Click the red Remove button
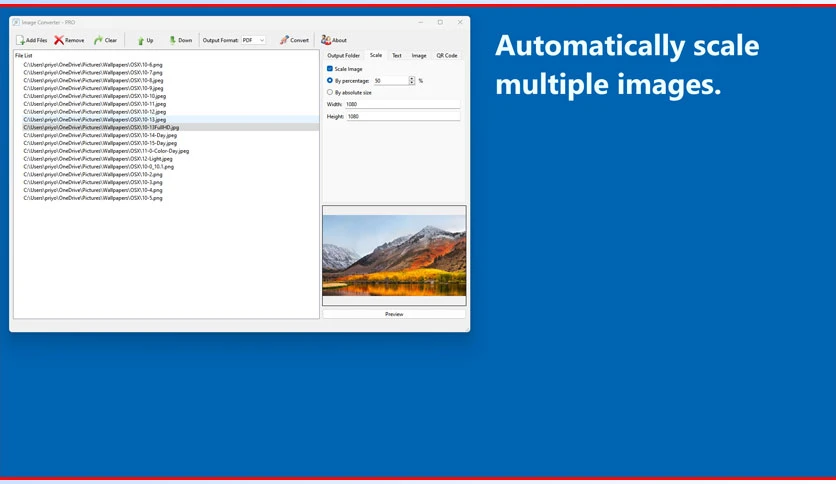The width and height of the screenshot is (836, 484). coord(69,40)
